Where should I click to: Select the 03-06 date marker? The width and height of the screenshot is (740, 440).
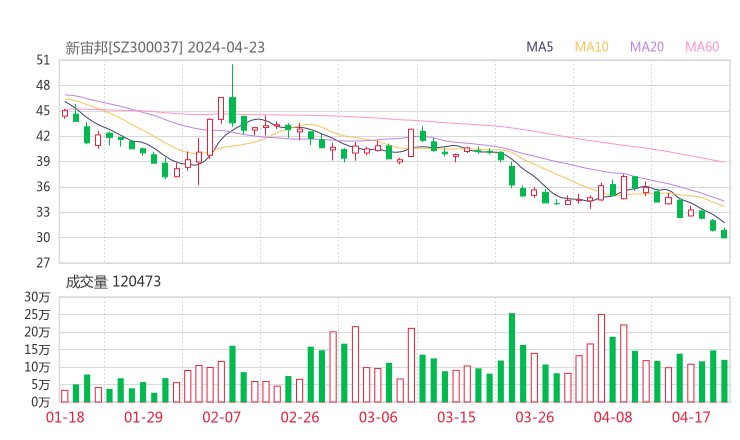378,417
